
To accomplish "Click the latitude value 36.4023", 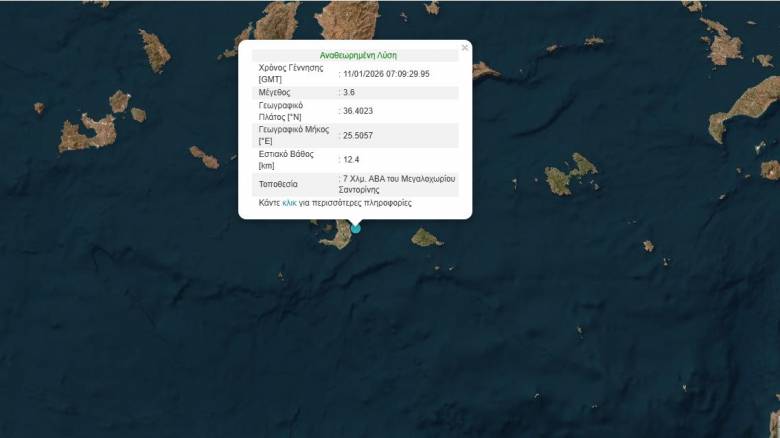I will pyautogui.click(x=360, y=111).
